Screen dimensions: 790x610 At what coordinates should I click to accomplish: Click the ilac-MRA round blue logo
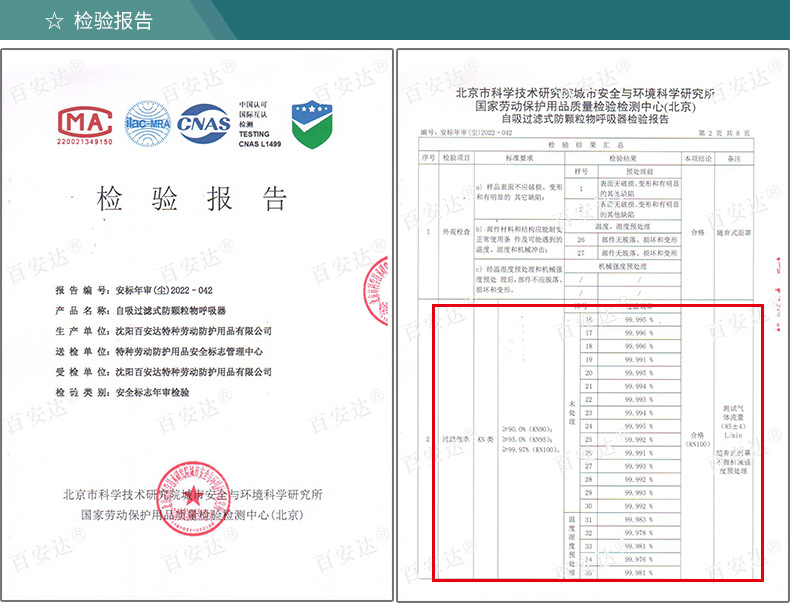[148, 123]
